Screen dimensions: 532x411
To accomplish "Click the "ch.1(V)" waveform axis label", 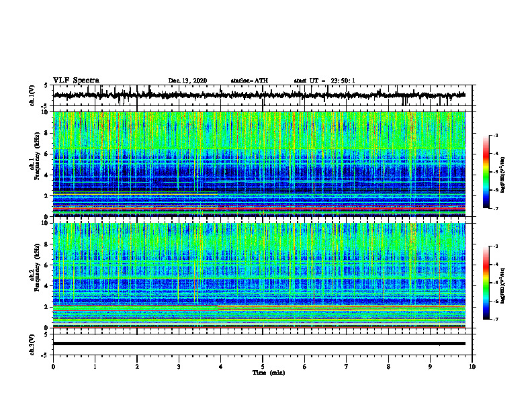I will (x=32, y=95).
